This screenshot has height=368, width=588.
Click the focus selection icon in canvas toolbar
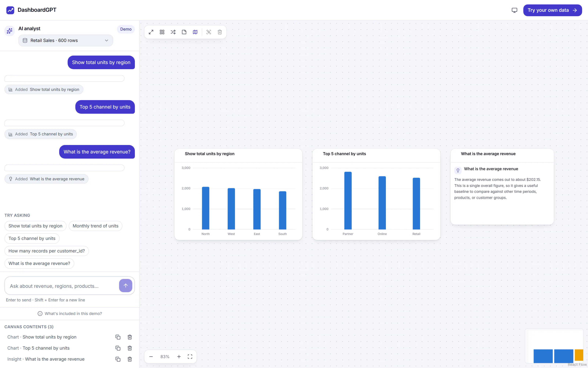pos(209,32)
